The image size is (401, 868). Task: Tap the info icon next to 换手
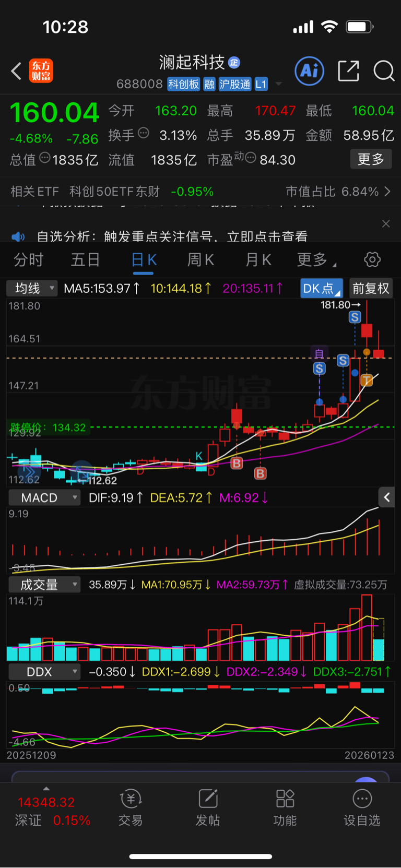click(x=144, y=133)
